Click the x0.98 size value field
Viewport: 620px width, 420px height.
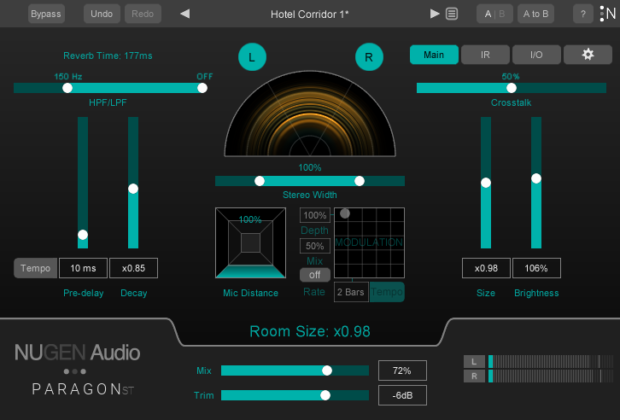coord(486,268)
